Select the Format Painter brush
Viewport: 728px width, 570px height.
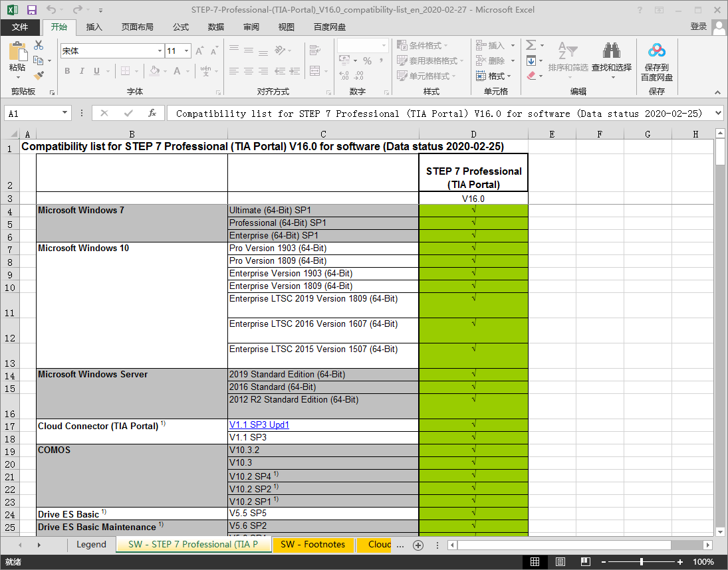tap(39, 76)
